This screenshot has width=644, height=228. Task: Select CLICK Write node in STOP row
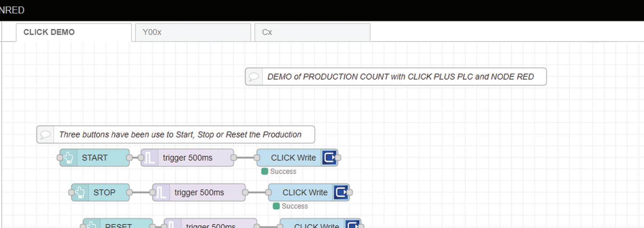309,192
